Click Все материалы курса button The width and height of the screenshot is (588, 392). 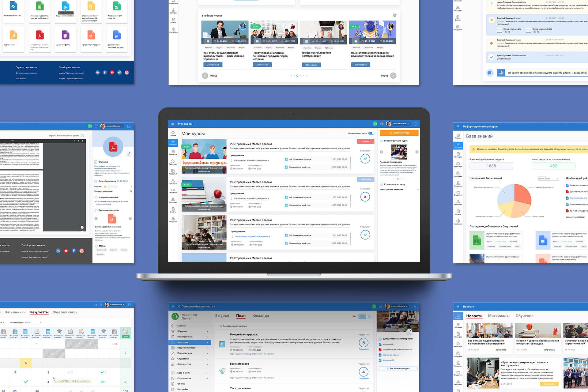pos(398,368)
